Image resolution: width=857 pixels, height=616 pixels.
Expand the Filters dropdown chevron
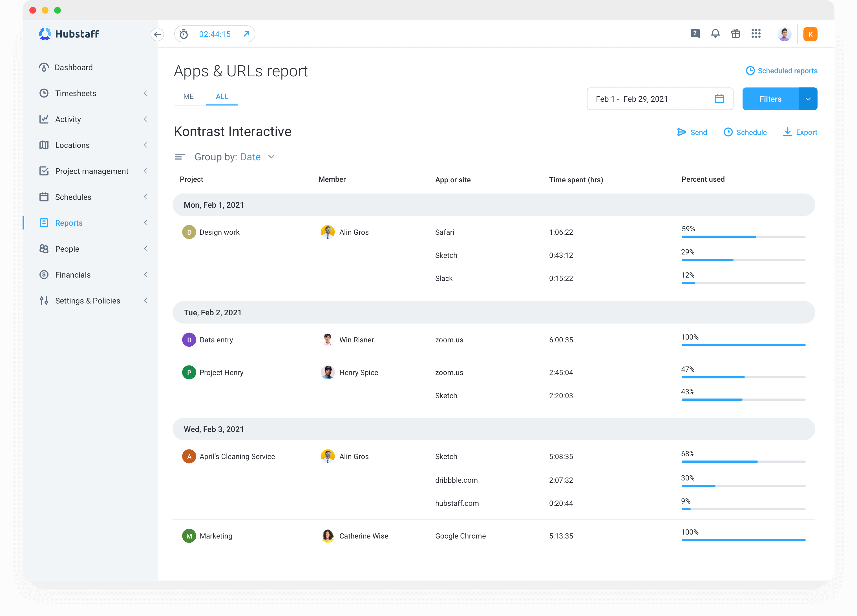(x=808, y=99)
